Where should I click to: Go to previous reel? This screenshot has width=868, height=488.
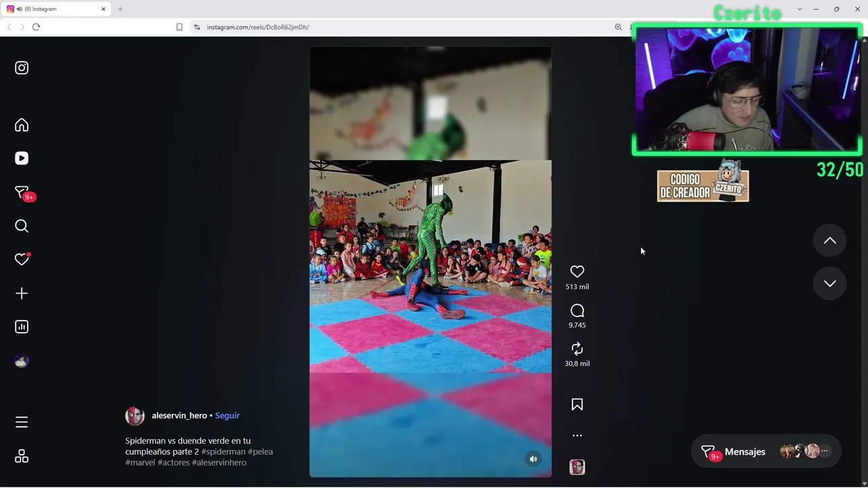tap(830, 241)
